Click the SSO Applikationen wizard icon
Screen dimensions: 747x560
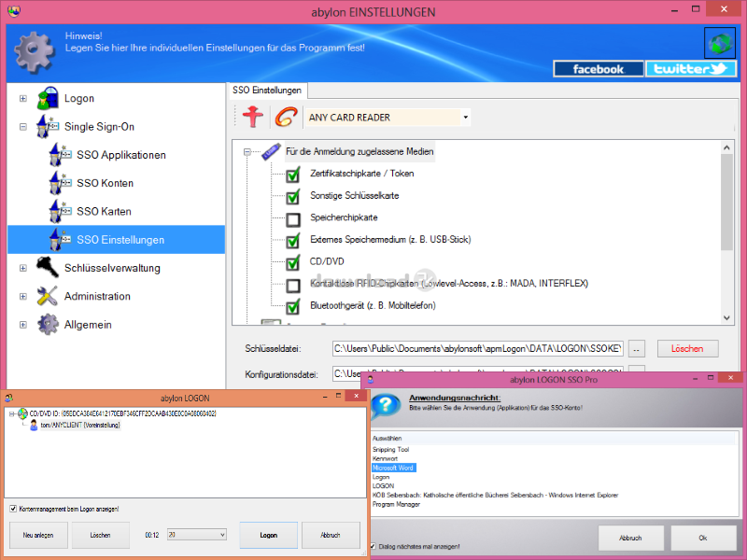[60, 155]
